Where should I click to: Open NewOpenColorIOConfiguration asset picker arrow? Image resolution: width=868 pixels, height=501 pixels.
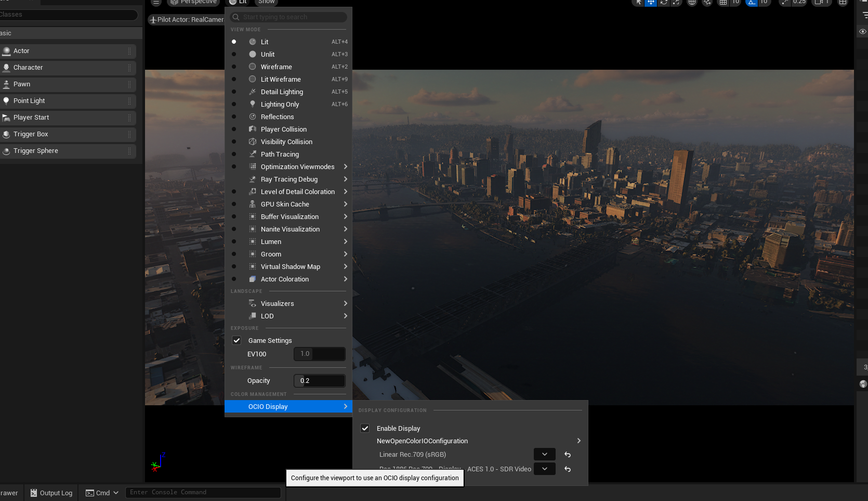(578, 441)
